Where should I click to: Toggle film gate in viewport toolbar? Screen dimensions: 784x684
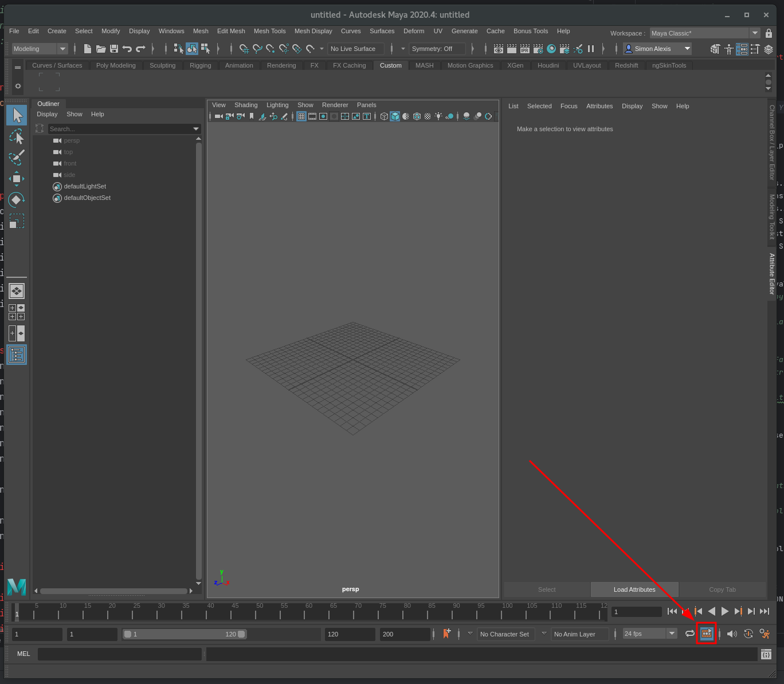(x=312, y=116)
